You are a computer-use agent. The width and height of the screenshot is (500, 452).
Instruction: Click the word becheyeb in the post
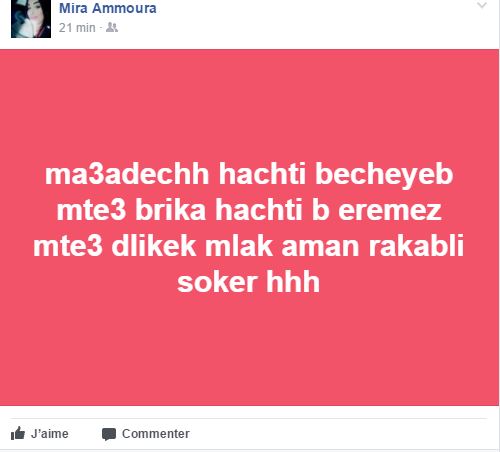point(384,174)
